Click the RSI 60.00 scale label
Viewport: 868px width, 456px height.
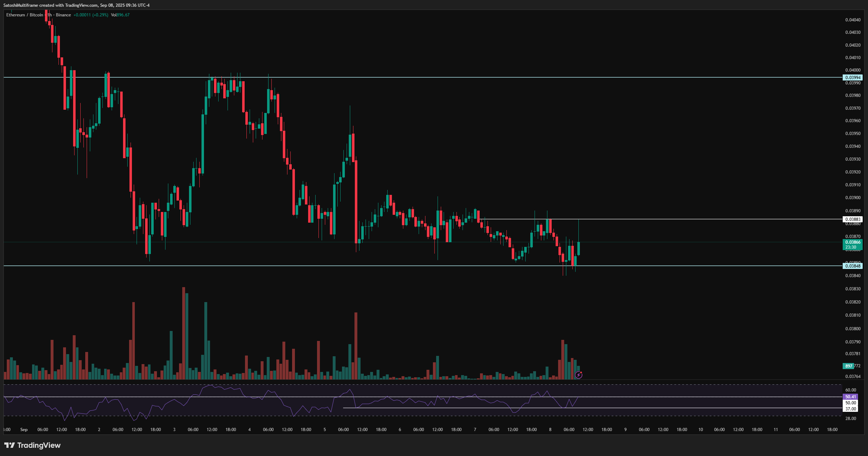(851, 390)
